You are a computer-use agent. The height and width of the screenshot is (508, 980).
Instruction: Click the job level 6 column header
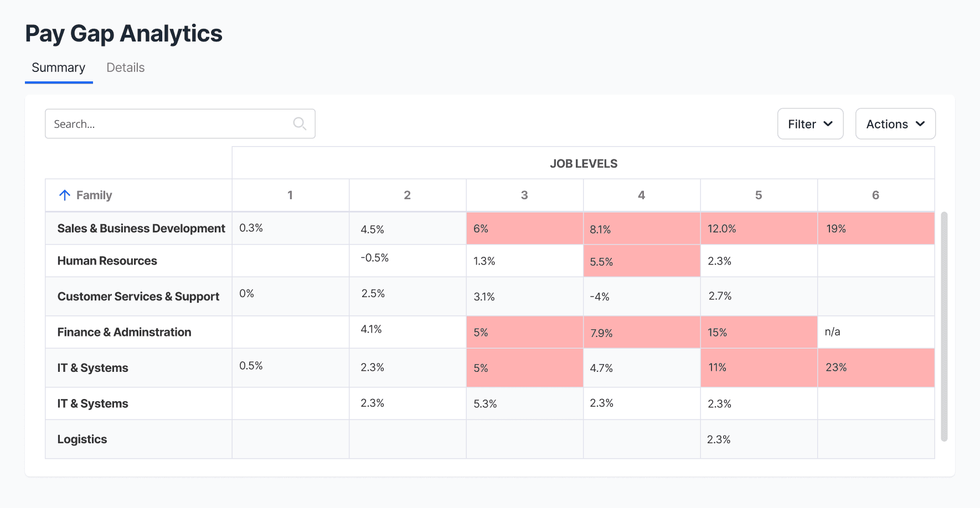click(876, 195)
